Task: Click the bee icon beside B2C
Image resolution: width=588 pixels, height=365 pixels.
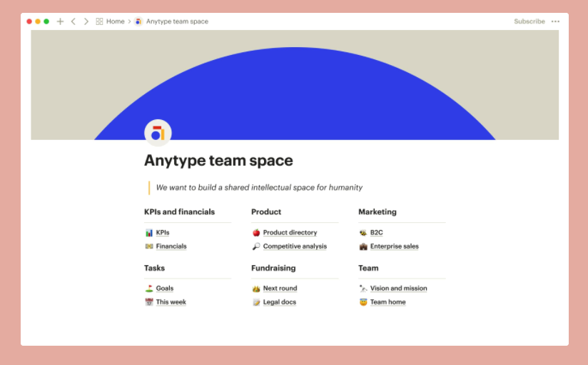Action: 363,233
